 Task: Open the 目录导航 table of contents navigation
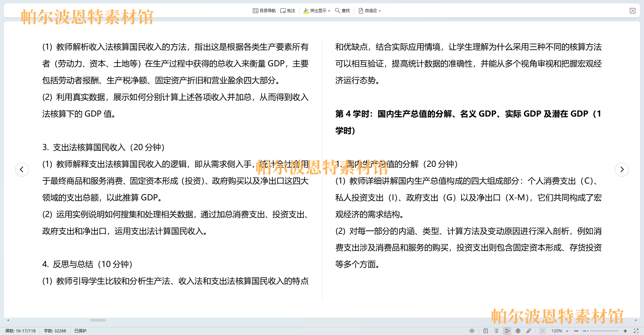[x=264, y=11]
